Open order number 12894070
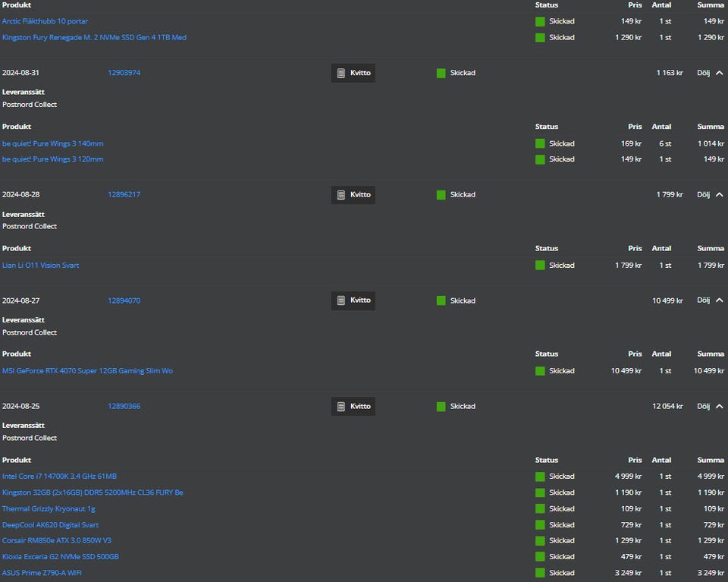 tap(124, 300)
